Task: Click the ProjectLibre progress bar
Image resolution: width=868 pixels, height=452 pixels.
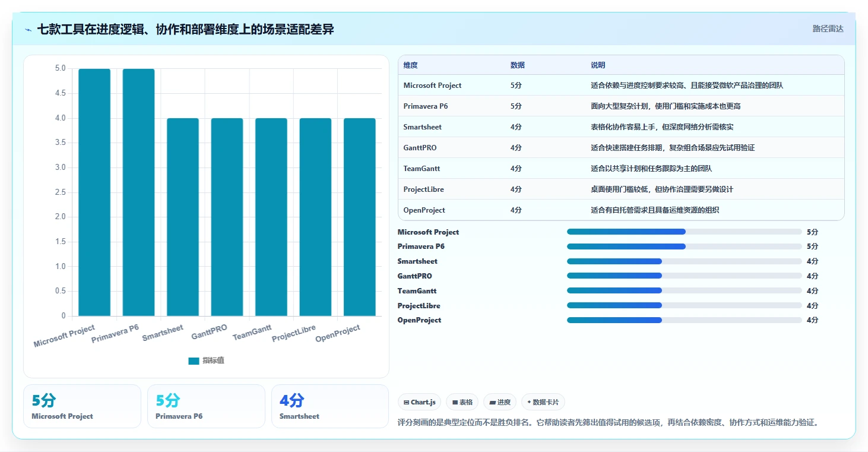Action: point(685,305)
